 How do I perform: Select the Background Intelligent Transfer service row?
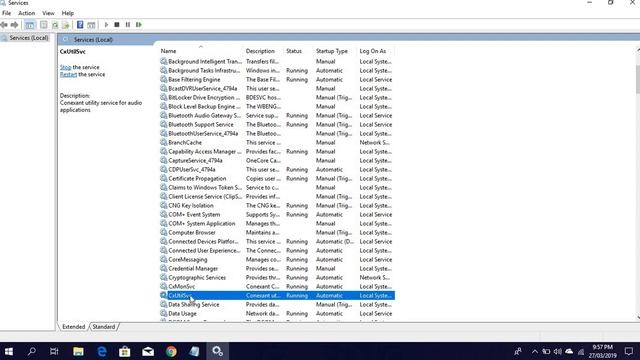[276, 61]
